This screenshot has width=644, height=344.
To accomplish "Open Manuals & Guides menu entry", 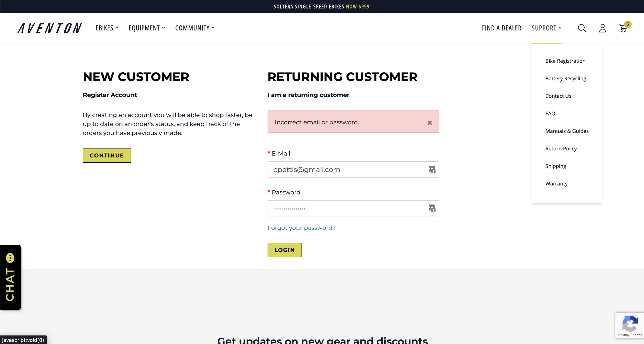I will (x=567, y=131).
